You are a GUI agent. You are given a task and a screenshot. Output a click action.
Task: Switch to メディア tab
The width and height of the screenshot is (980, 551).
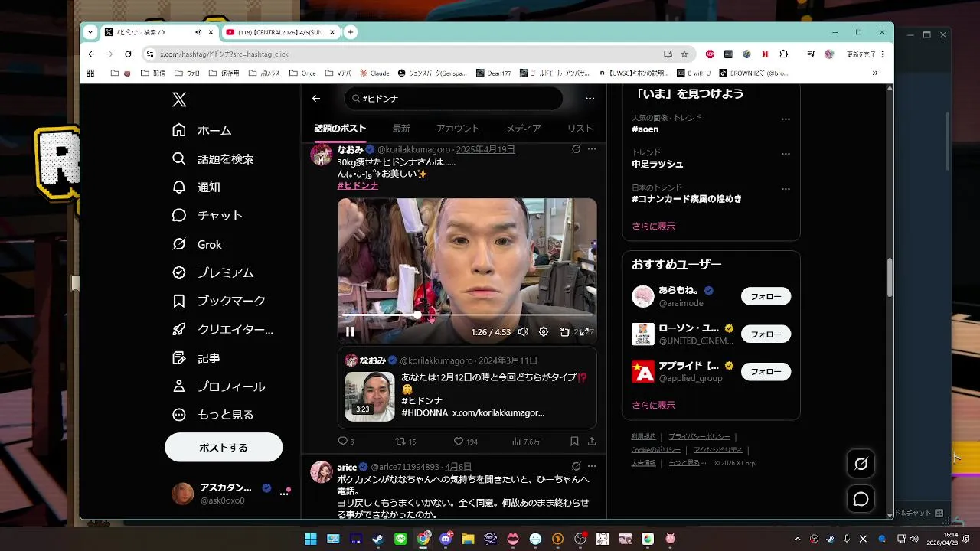coord(523,129)
